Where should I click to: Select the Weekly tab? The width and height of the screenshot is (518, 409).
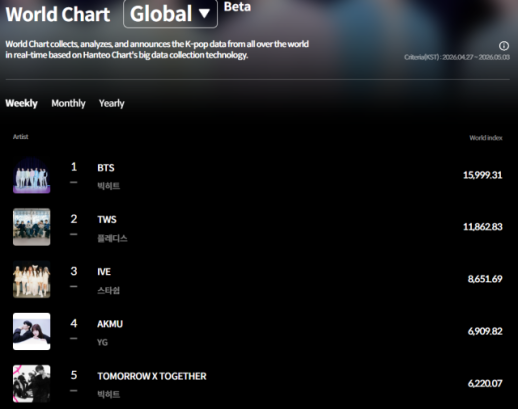[21, 103]
